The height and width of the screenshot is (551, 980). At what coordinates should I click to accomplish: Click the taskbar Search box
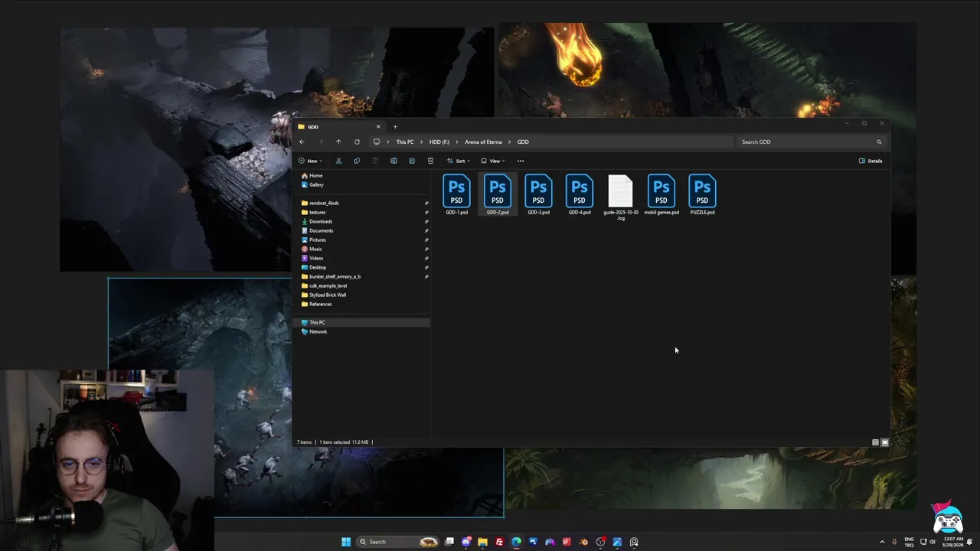[x=397, y=542]
